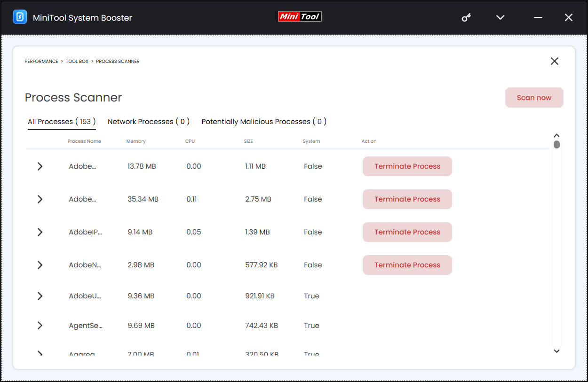Open the title bar dropdown chevron menu

pyautogui.click(x=501, y=17)
